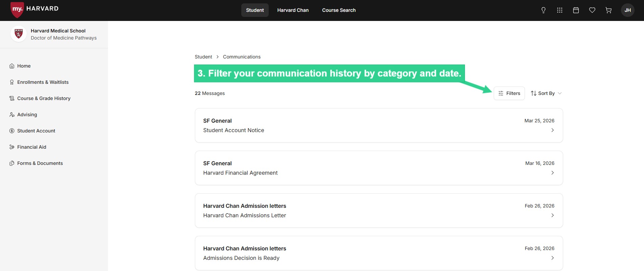Click the Mar 25, 2026 date
The width and height of the screenshot is (644, 271).
tap(539, 121)
